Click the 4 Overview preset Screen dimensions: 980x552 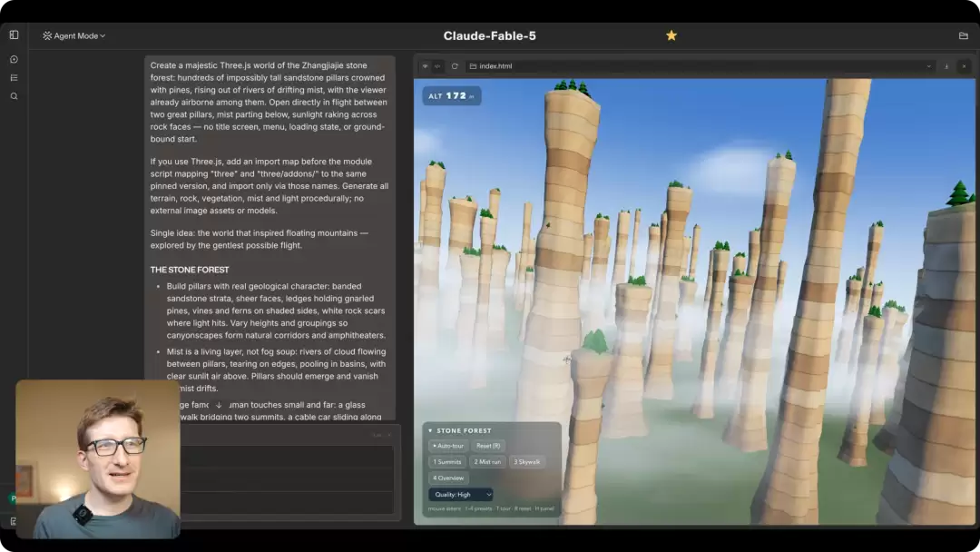pyautogui.click(x=448, y=478)
